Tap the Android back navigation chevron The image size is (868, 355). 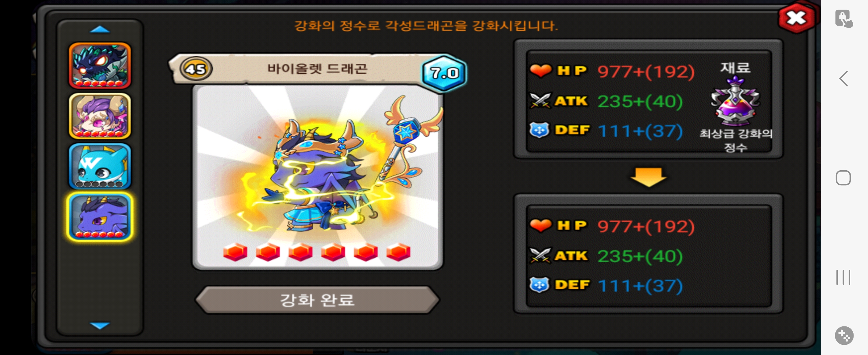pos(843,79)
